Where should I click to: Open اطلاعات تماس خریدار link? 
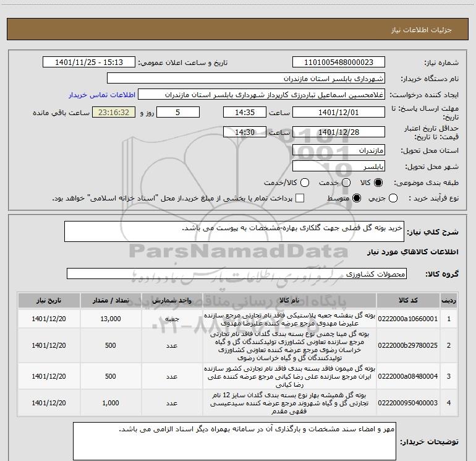pos(102,95)
